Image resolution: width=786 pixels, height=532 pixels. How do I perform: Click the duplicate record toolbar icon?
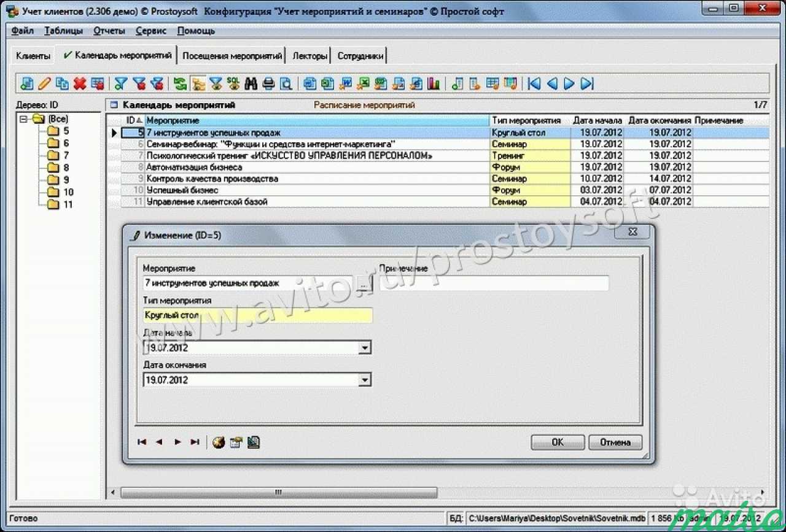(62, 83)
